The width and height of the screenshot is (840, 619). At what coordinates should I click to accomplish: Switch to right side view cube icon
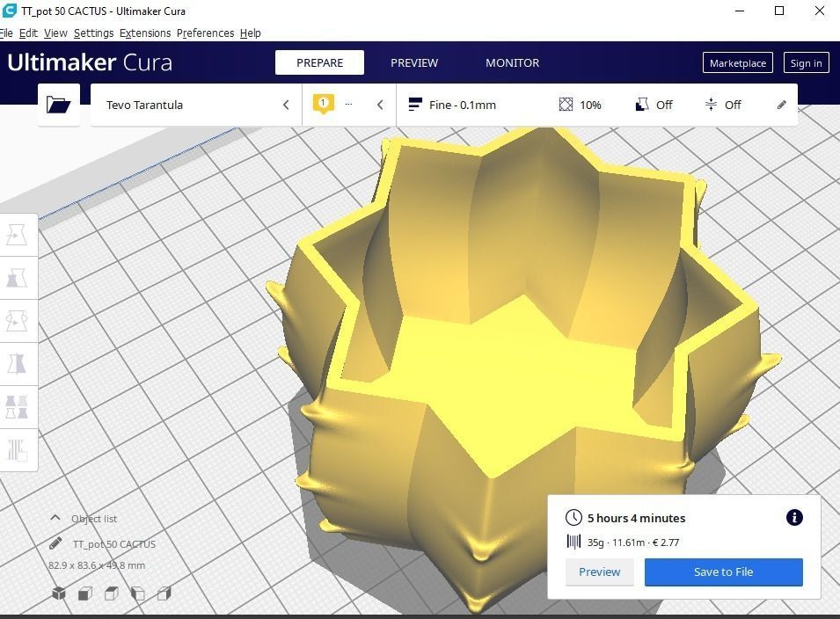[164, 593]
